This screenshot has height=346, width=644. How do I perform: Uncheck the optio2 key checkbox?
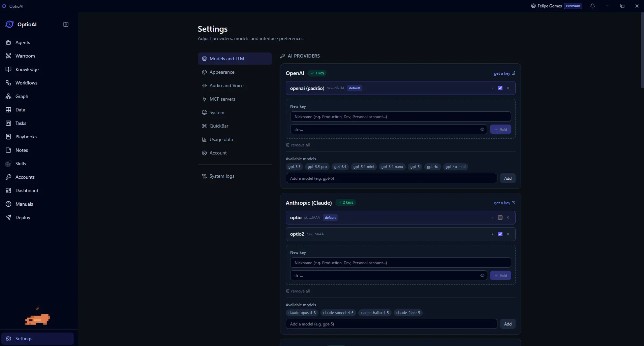[x=500, y=234]
